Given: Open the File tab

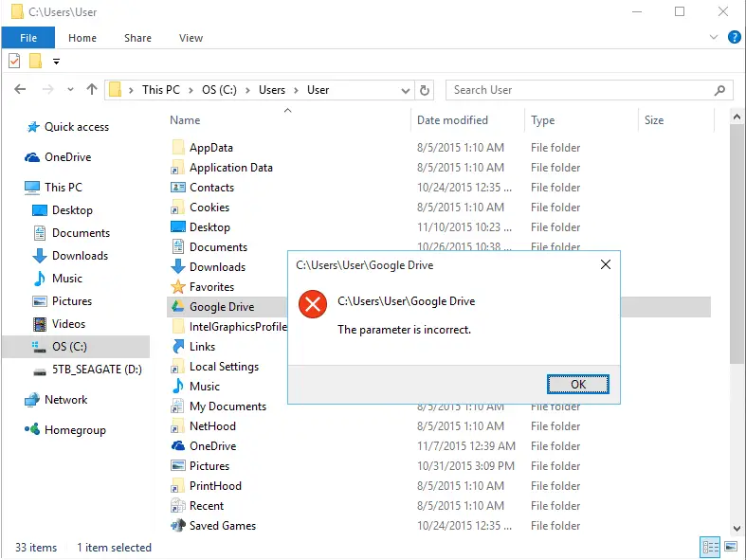Looking at the screenshot, I should coord(28,38).
